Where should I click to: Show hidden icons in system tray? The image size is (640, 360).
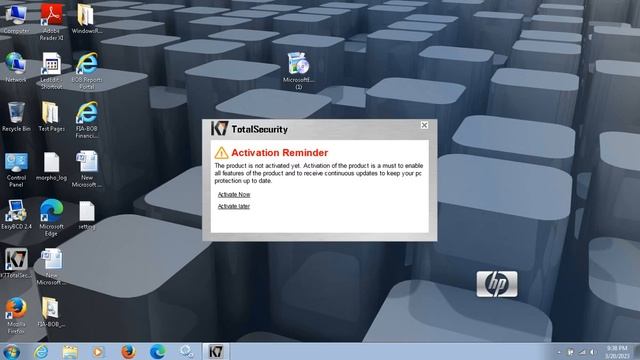click(x=559, y=352)
